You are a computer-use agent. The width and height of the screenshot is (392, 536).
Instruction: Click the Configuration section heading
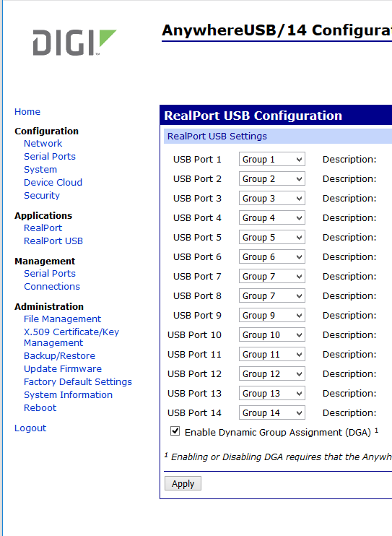pyautogui.click(x=46, y=131)
